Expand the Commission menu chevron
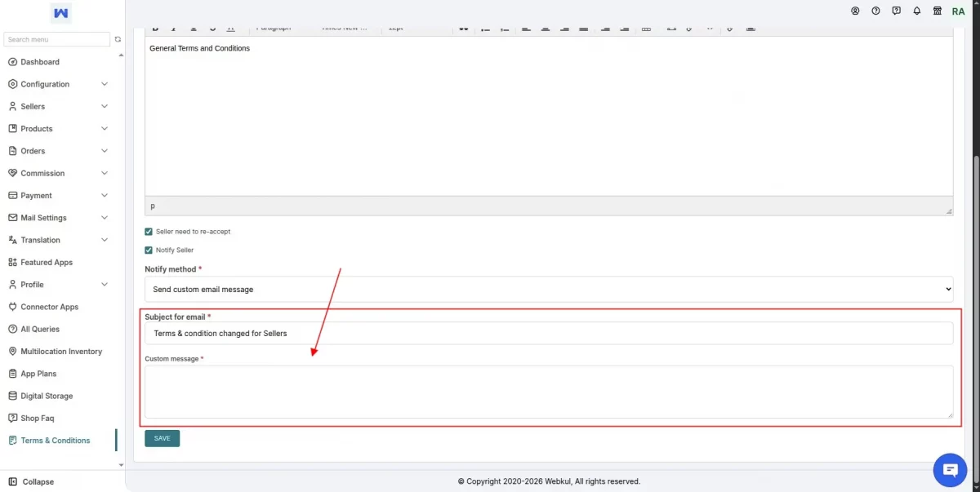This screenshot has height=492, width=980. point(105,173)
